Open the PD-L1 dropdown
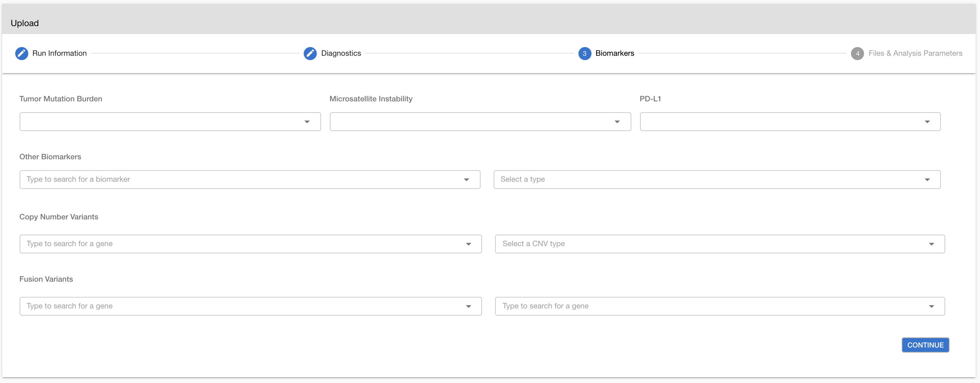Viewport: 980px width, 383px height. [x=790, y=122]
